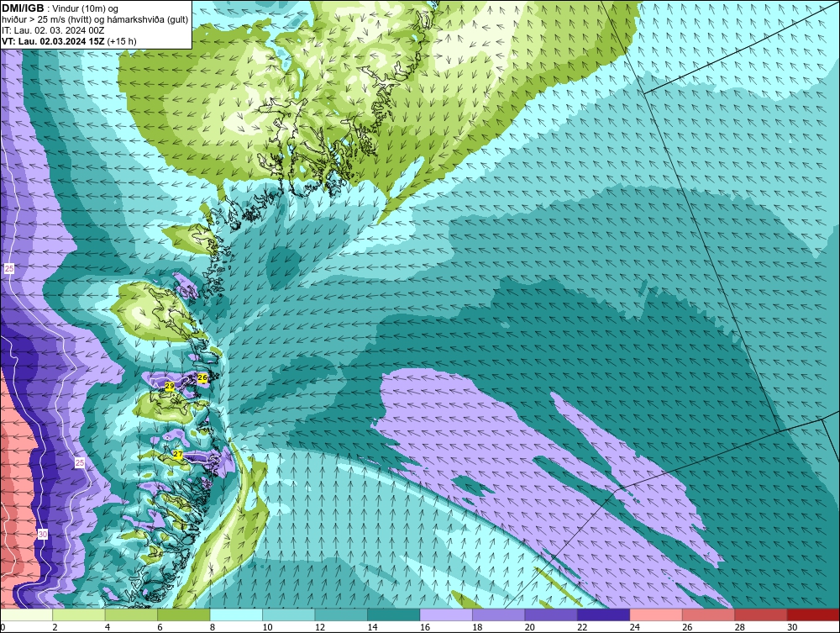Select the white 30 gust contour label on map
The width and height of the screenshot is (840, 633).
coord(43,535)
